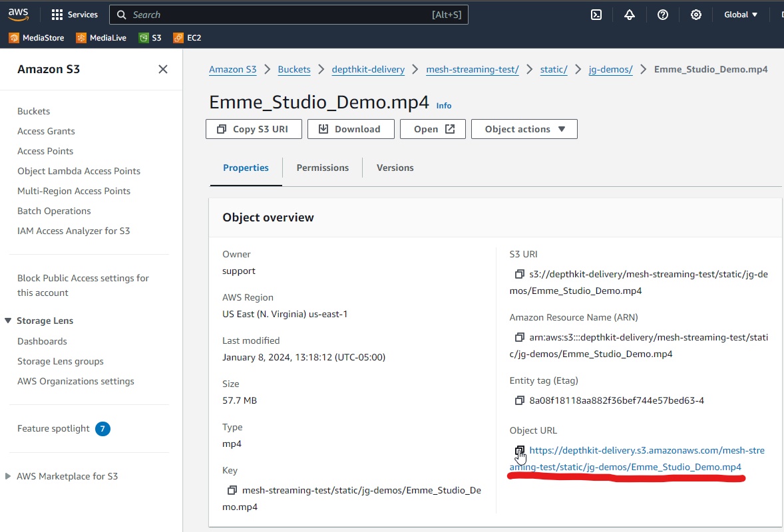Click the AWS logo home icon
The image size is (784, 532).
tap(19, 15)
